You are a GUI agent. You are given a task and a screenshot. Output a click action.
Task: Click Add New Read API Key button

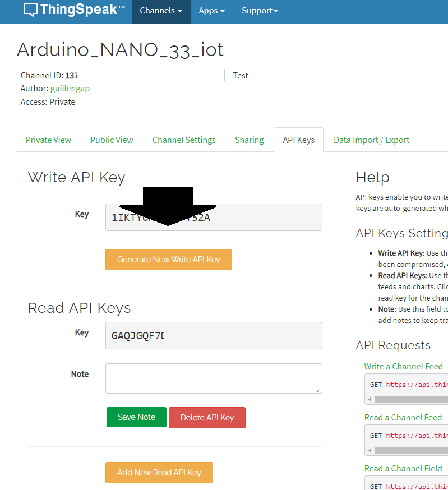pos(159,473)
